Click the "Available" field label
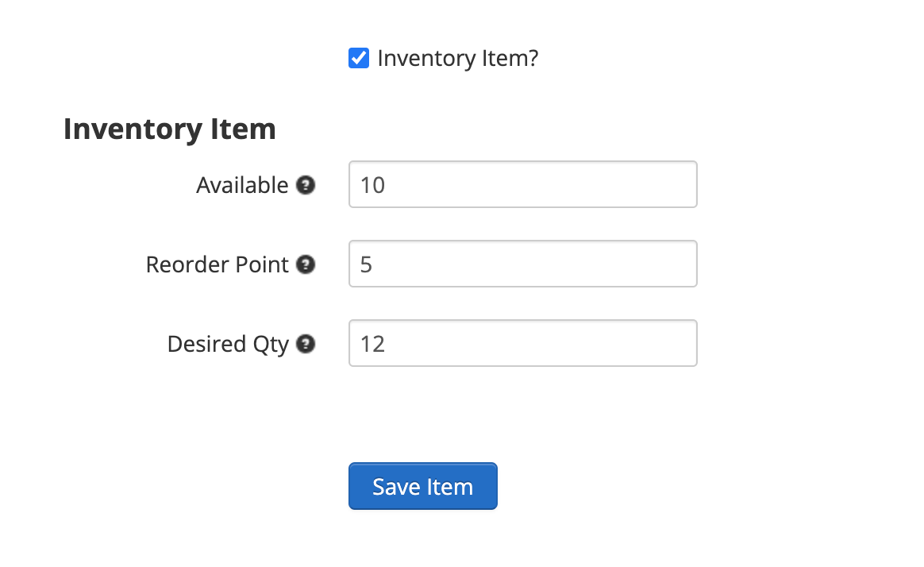Image resolution: width=924 pixels, height=567 pixels. coord(242,185)
